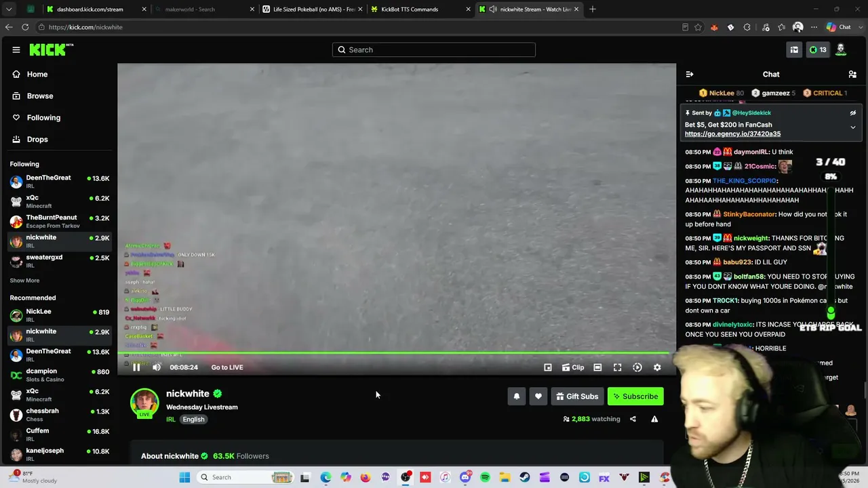Go back in the browser
Viewport: 868px width, 488px height.
point(9,27)
